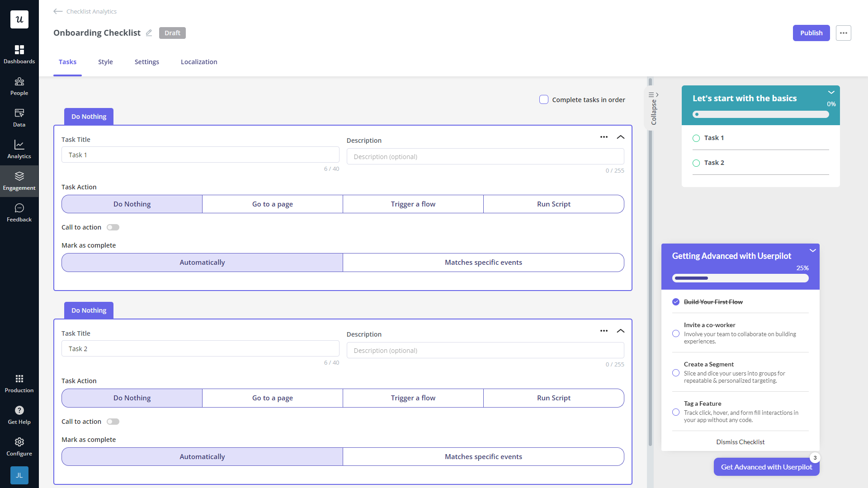Click the Dismiss Checklist link

pos(741,442)
